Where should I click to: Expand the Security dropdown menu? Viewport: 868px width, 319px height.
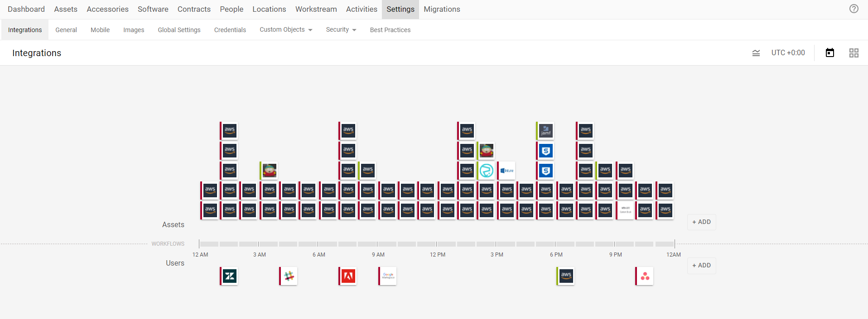pyautogui.click(x=341, y=30)
